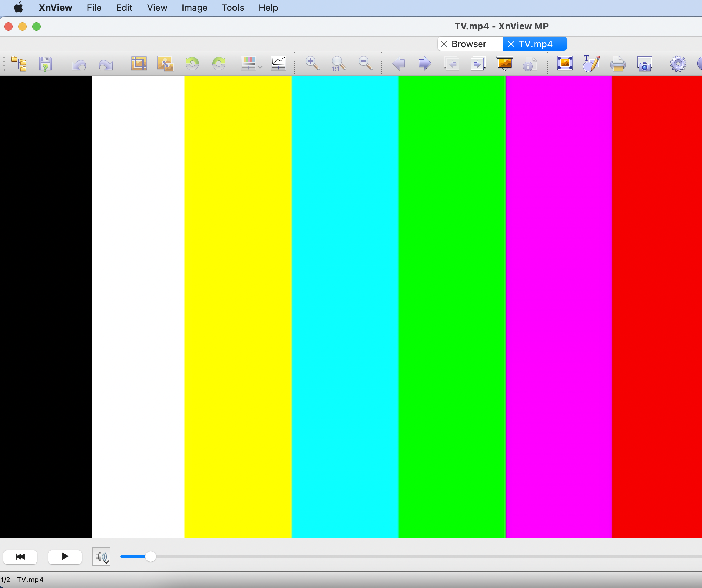Screen dimensions: 702x588
Task: Click the Crop tool icon
Action: (x=139, y=64)
